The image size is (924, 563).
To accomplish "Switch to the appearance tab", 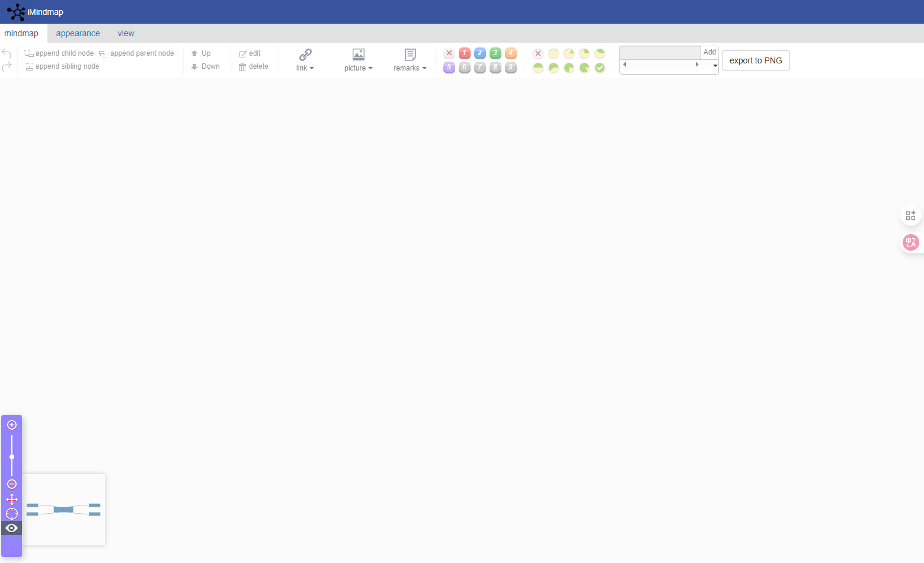I will pos(78,33).
